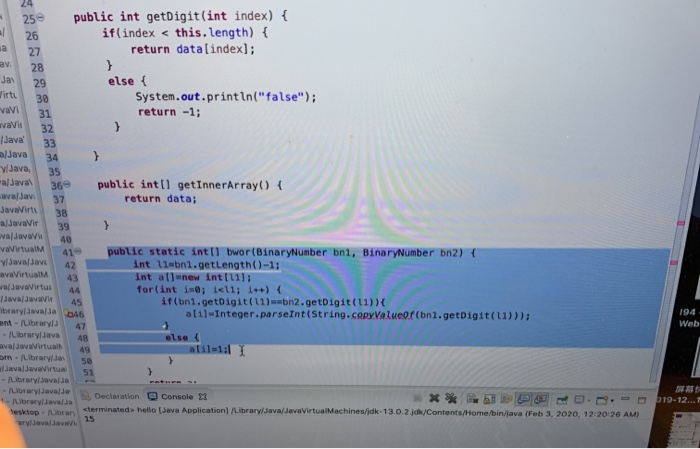Image resolution: width=700 pixels, height=449 pixels.
Task: Click line number 30 in the gutter
Action: (x=42, y=98)
